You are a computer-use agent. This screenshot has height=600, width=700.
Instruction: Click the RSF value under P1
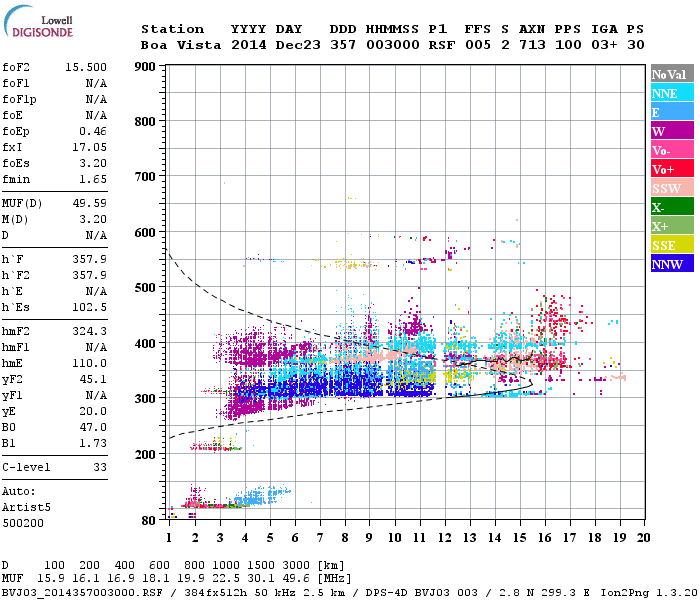click(442, 45)
